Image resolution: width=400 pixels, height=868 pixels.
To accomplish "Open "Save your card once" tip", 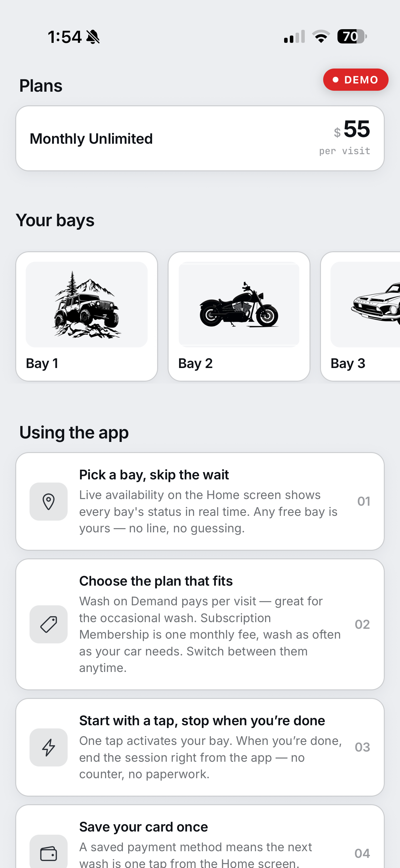I will [200, 837].
